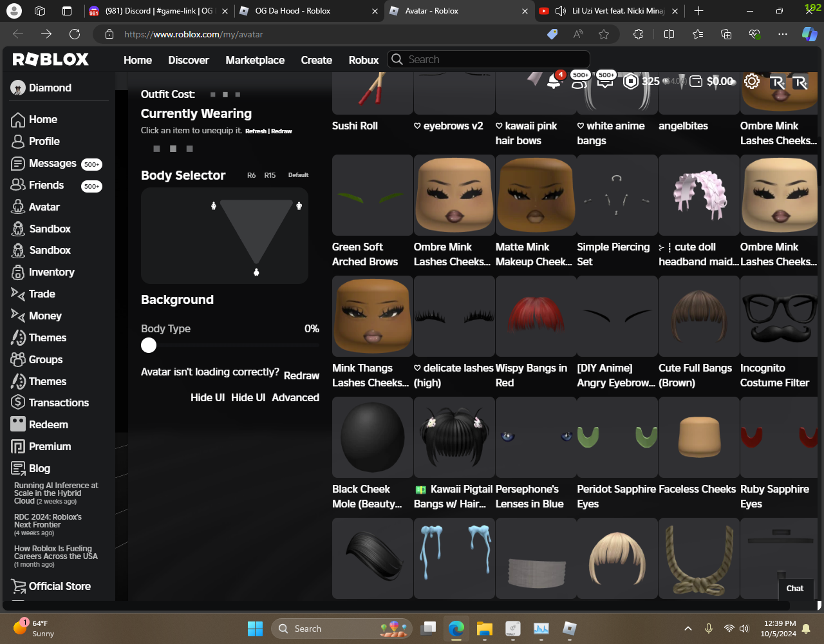Click the Robux balance icon showing 325
This screenshot has height=644, width=824.
point(631,81)
